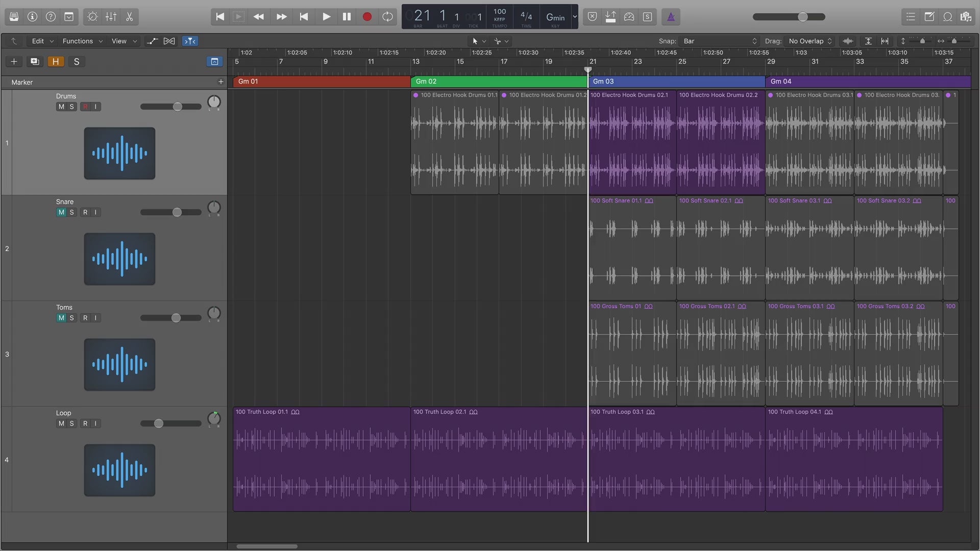Open the Edit menu
The height and width of the screenshot is (551, 980).
coord(42,41)
